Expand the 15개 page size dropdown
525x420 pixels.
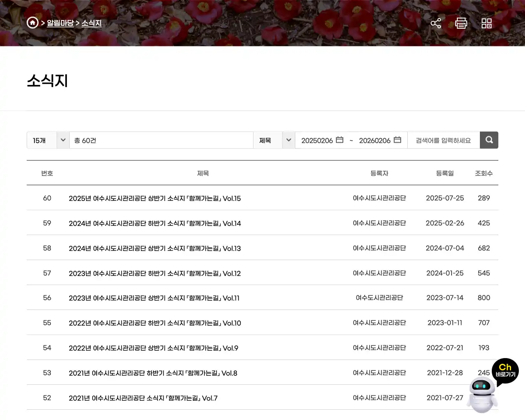[x=48, y=140]
